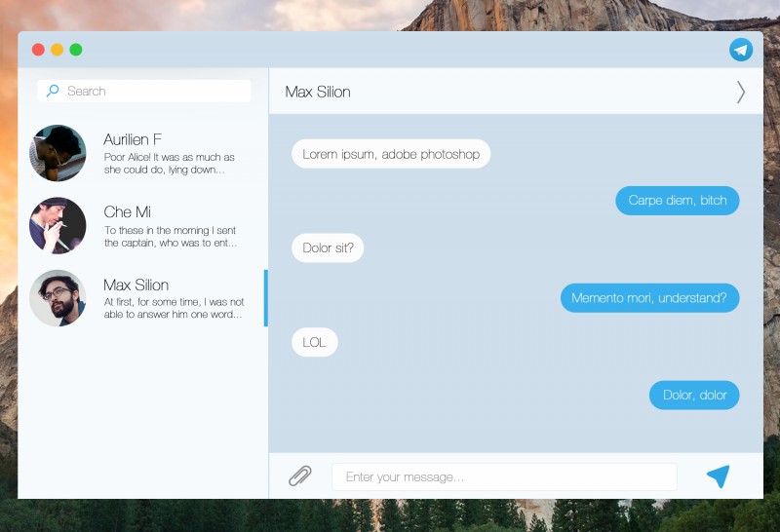Click the Memento mori, understand? bubble
780x532 pixels.
click(649, 298)
